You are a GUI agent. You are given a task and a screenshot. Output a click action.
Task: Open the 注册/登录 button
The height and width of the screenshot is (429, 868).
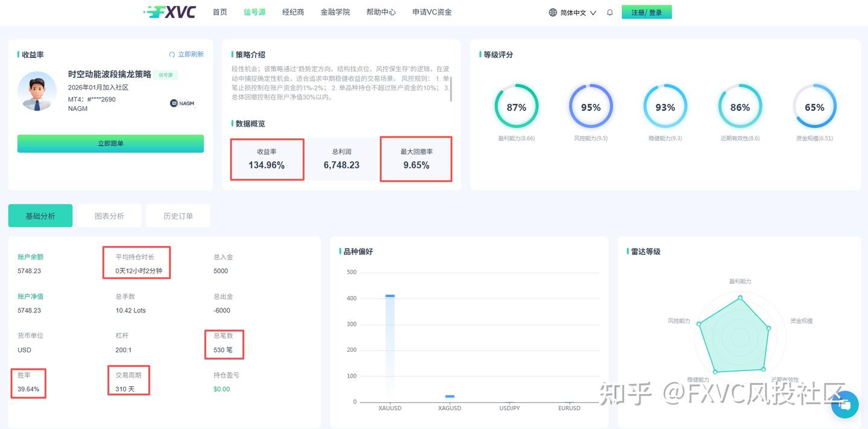(647, 11)
